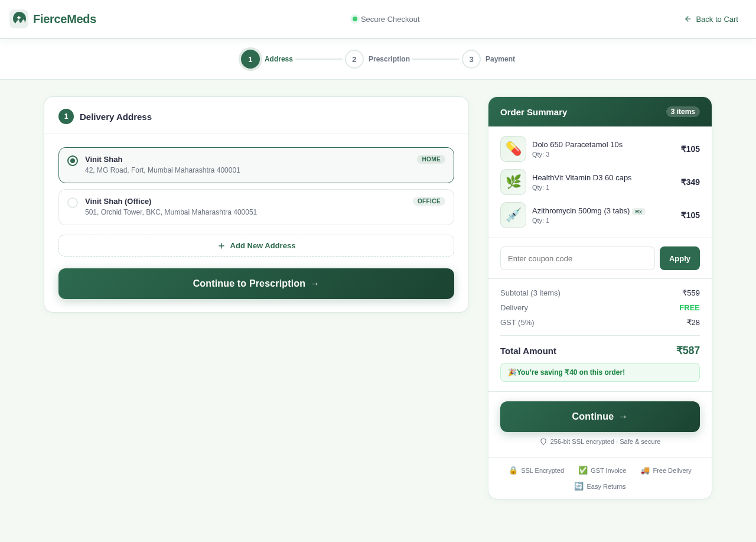Click the Secure Checkout status indicator

click(384, 19)
